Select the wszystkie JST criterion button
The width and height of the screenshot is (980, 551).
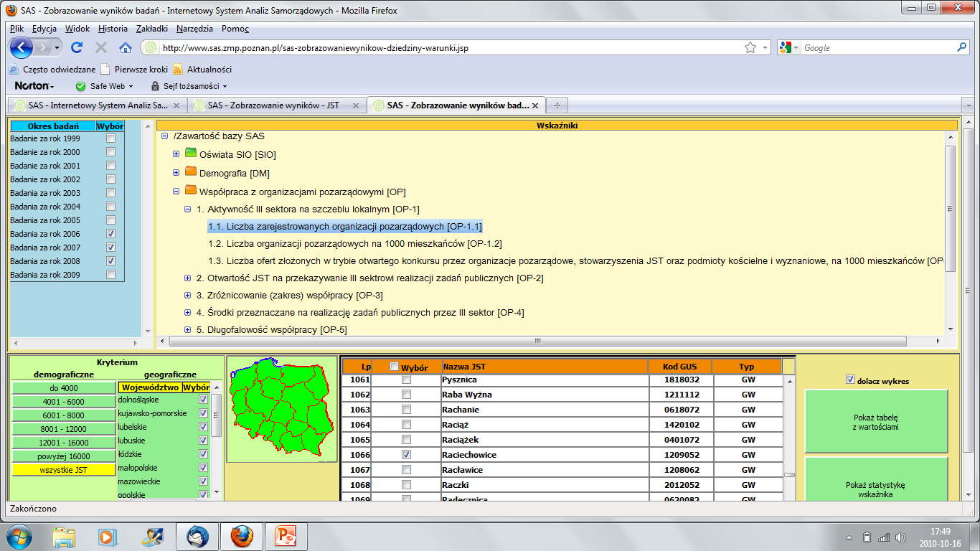coord(64,470)
